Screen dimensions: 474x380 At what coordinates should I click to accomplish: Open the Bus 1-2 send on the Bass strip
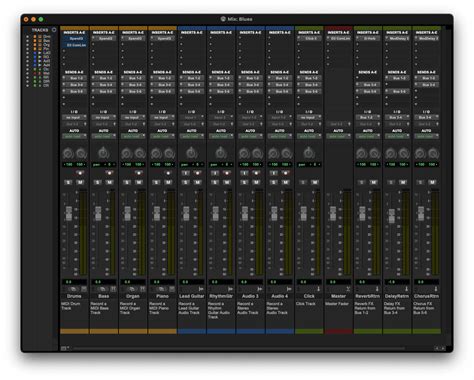pos(106,78)
